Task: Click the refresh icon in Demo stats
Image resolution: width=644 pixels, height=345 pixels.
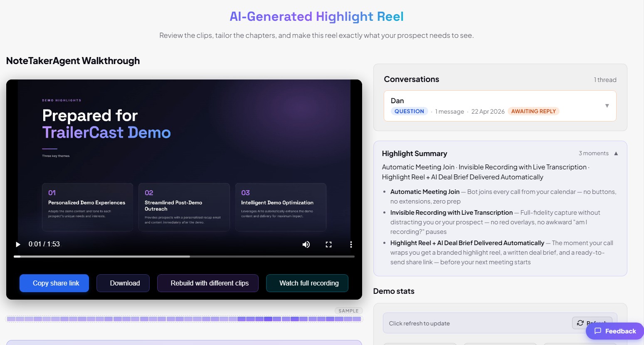Action: [x=580, y=323]
